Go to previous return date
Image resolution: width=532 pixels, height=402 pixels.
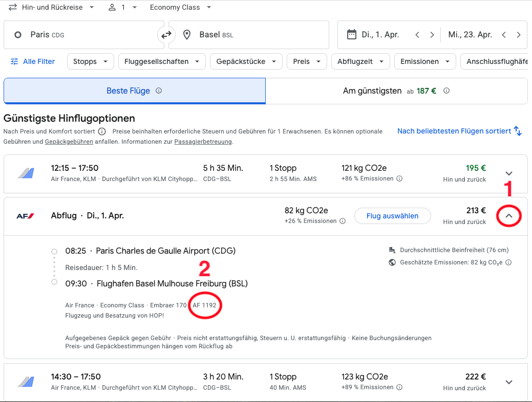point(504,35)
